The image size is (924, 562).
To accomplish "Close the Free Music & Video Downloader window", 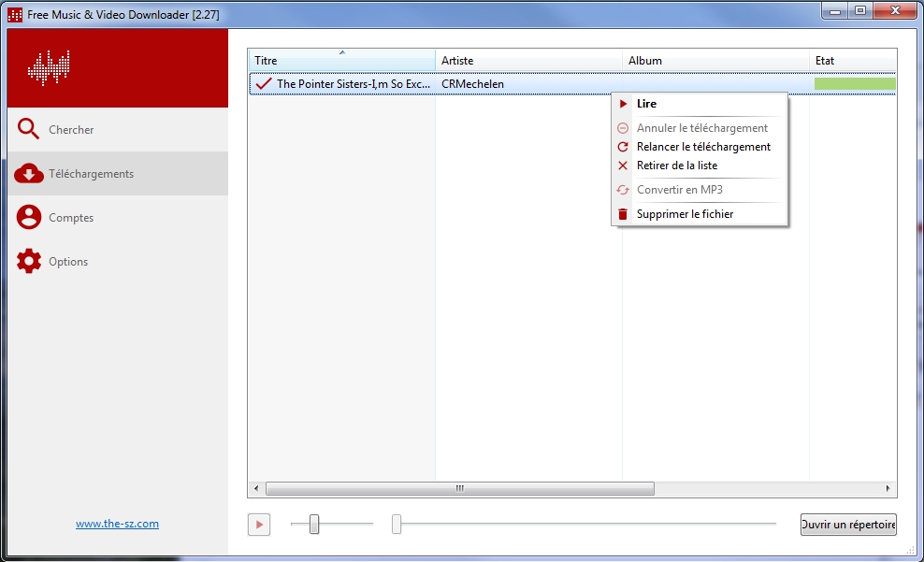I will pyautogui.click(x=896, y=10).
